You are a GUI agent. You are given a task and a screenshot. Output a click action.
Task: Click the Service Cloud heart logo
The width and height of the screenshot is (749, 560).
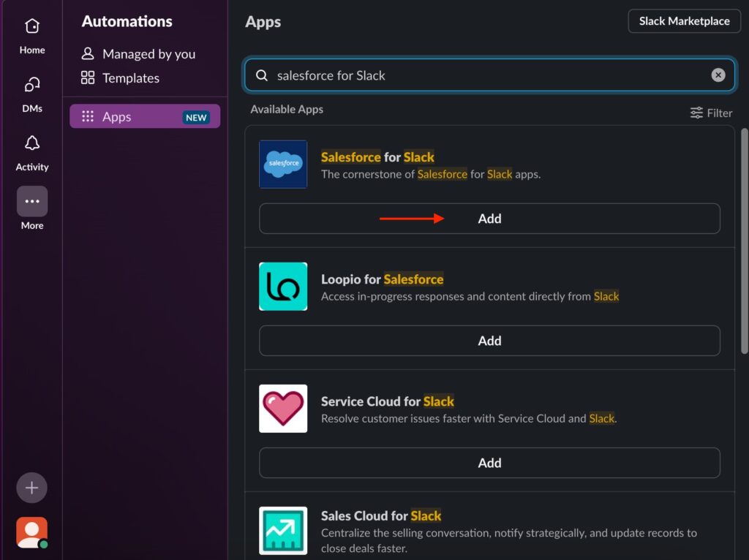pyautogui.click(x=283, y=408)
